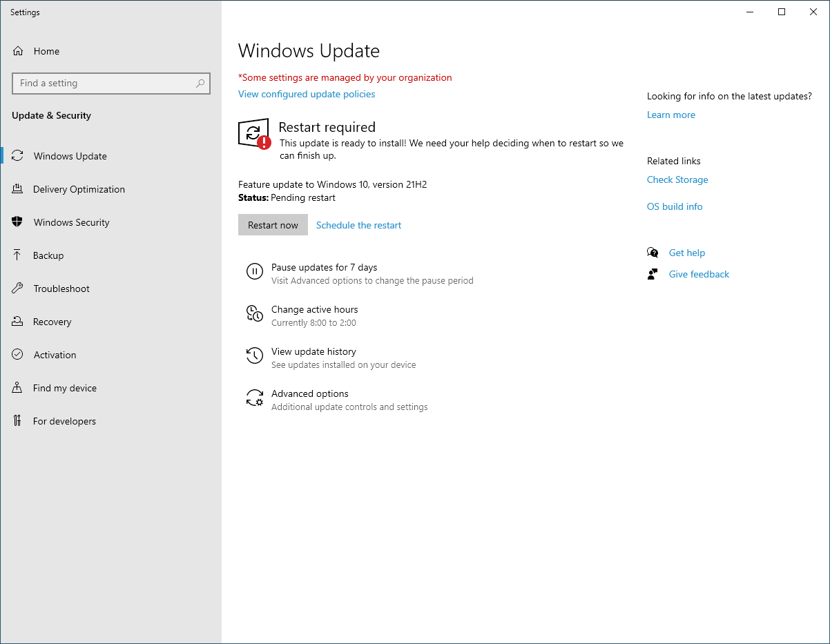
Task: Click the Windows Security shield icon
Action: (x=18, y=222)
